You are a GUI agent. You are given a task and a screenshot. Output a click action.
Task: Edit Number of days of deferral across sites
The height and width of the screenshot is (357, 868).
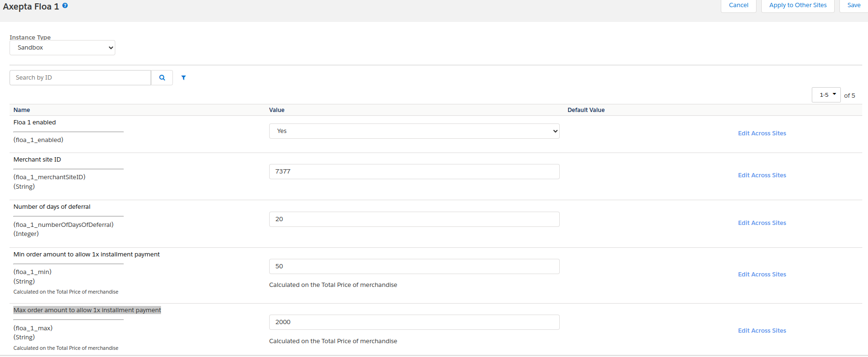pyautogui.click(x=762, y=223)
